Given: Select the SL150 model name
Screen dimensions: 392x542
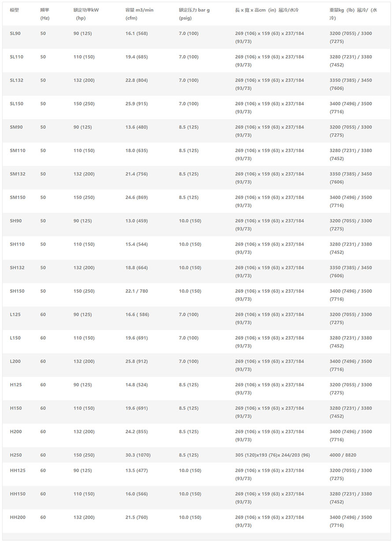Looking at the screenshot, I should pyautogui.click(x=17, y=104).
